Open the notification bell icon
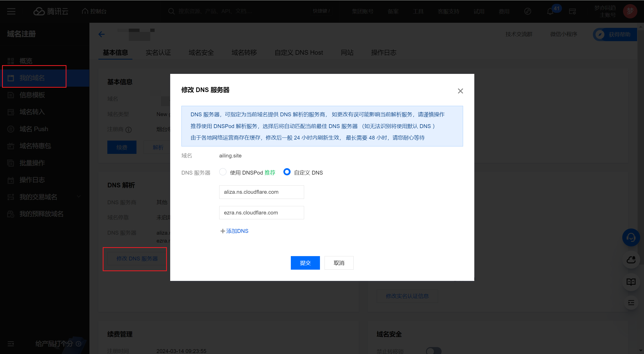This screenshot has height=354, width=644. (550, 12)
